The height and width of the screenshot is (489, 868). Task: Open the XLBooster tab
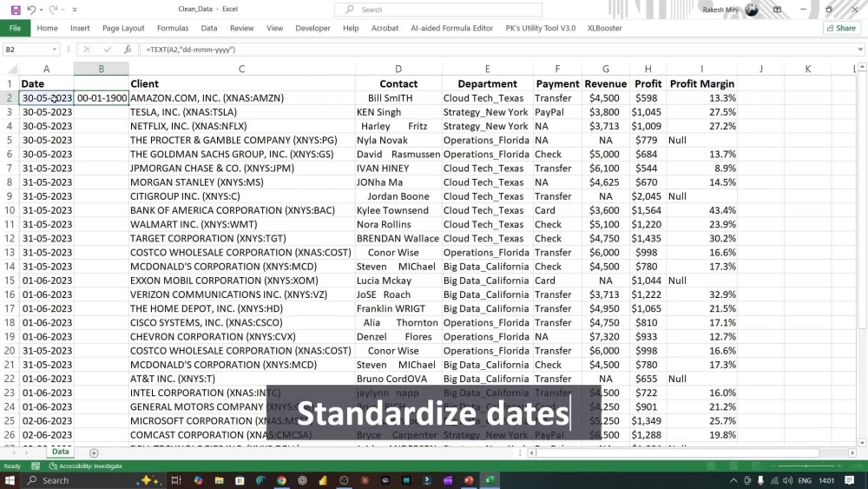[604, 28]
